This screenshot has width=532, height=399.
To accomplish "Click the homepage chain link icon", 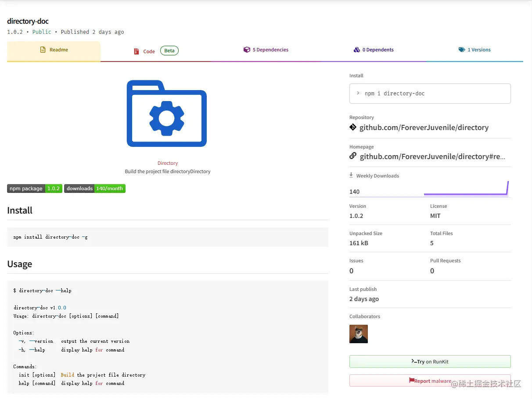I will [353, 156].
